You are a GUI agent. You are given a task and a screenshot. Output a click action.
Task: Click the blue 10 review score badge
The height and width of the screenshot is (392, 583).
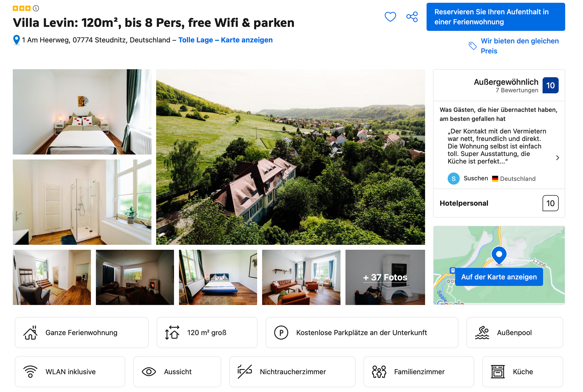(550, 85)
